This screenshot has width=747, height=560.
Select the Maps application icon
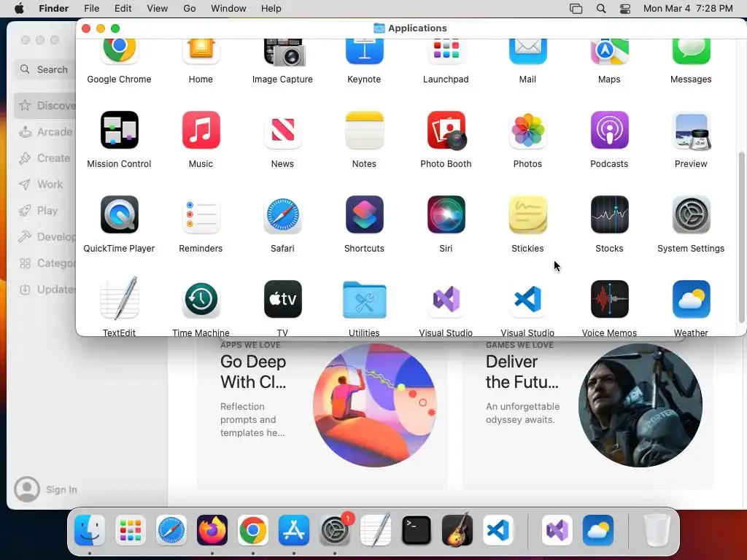coord(609,52)
